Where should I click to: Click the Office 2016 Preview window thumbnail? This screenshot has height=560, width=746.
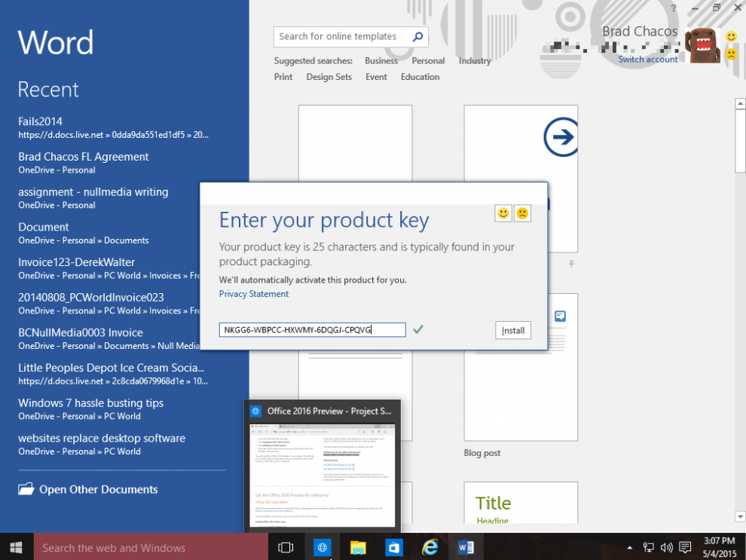pos(322,475)
